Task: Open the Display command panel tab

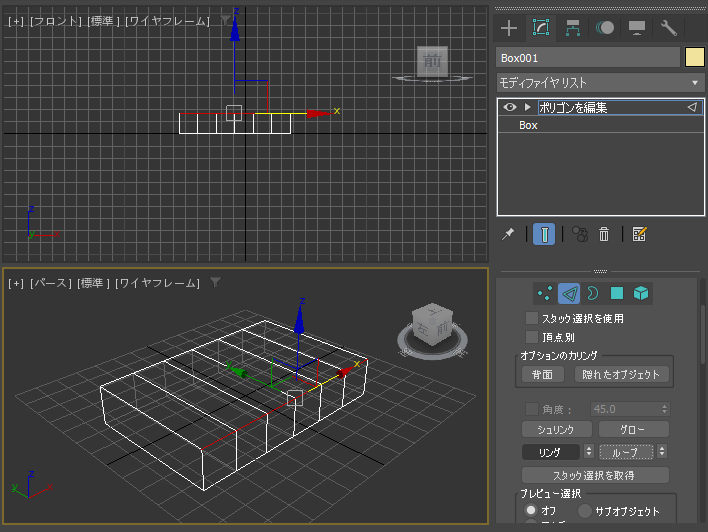Action: point(637,28)
